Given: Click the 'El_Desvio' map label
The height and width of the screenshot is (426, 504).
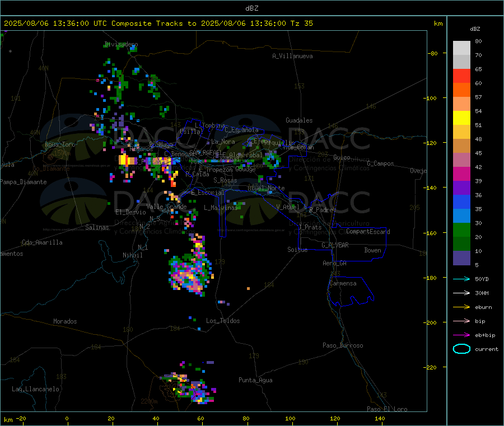Looking at the screenshot, I should (131, 212).
